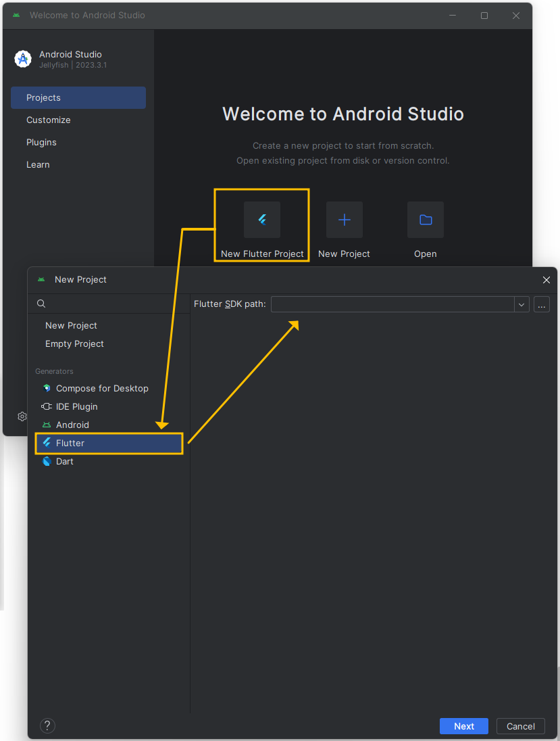Viewport: 560px width, 741px height.
Task: Close the Welcome to Android Studio window
Action: tap(516, 16)
